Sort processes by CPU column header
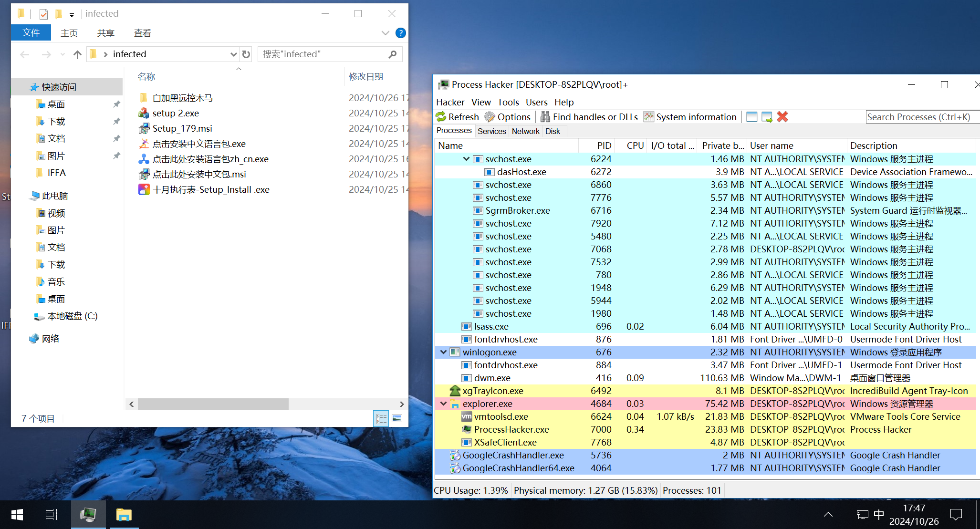This screenshot has height=529, width=980. [x=631, y=145]
